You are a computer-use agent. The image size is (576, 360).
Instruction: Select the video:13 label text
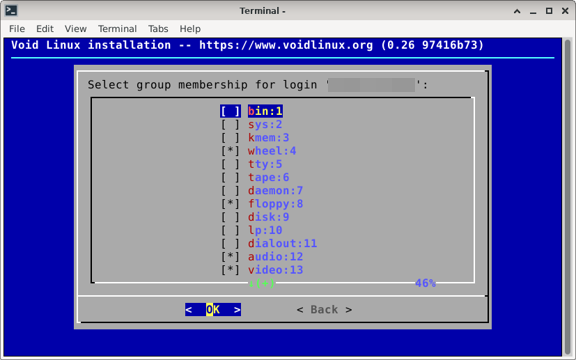(x=276, y=270)
